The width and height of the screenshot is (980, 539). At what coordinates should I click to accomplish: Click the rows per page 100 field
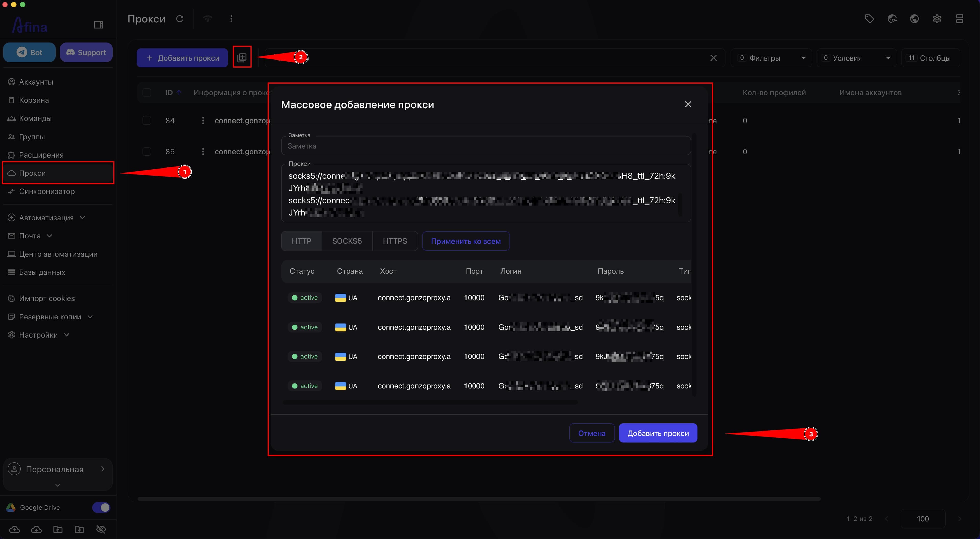tap(923, 518)
